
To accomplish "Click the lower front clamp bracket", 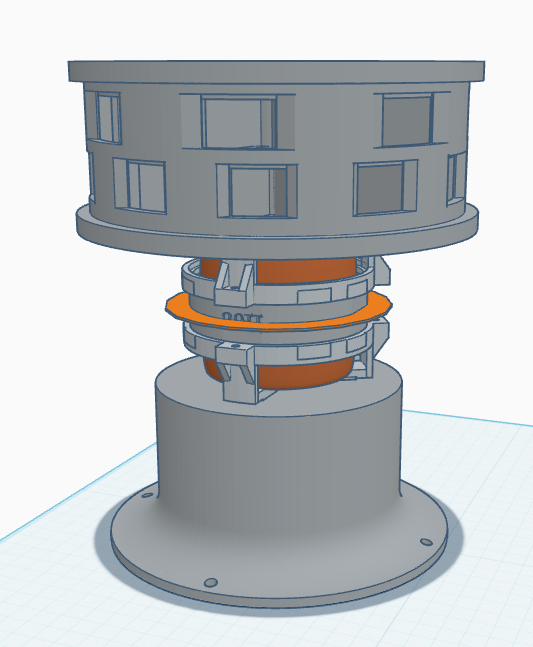I will tap(238, 375).
